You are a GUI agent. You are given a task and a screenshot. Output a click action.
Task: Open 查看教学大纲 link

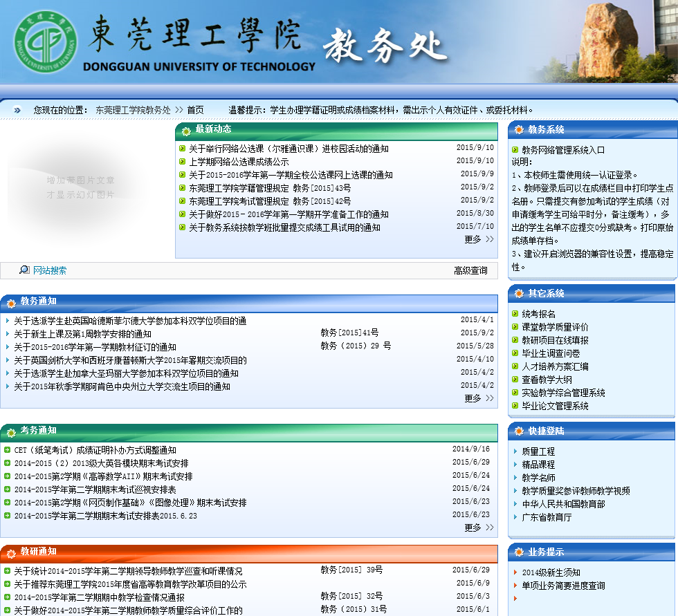547,380
